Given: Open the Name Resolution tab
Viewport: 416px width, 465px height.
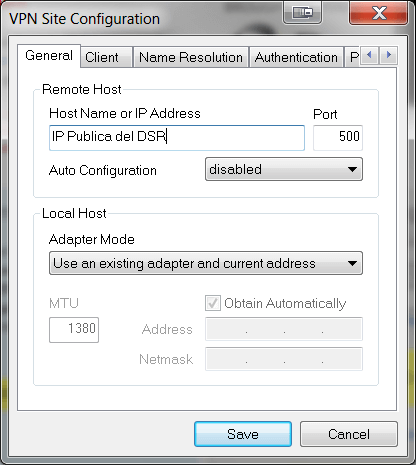Looking at the screenshot, I should click(x=191, y=57).
